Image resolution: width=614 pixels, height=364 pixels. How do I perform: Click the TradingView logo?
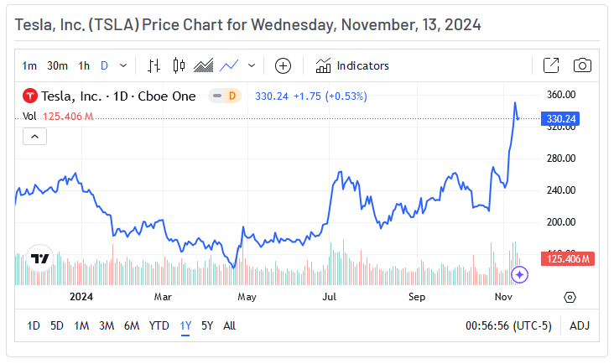tap(39, 258)
